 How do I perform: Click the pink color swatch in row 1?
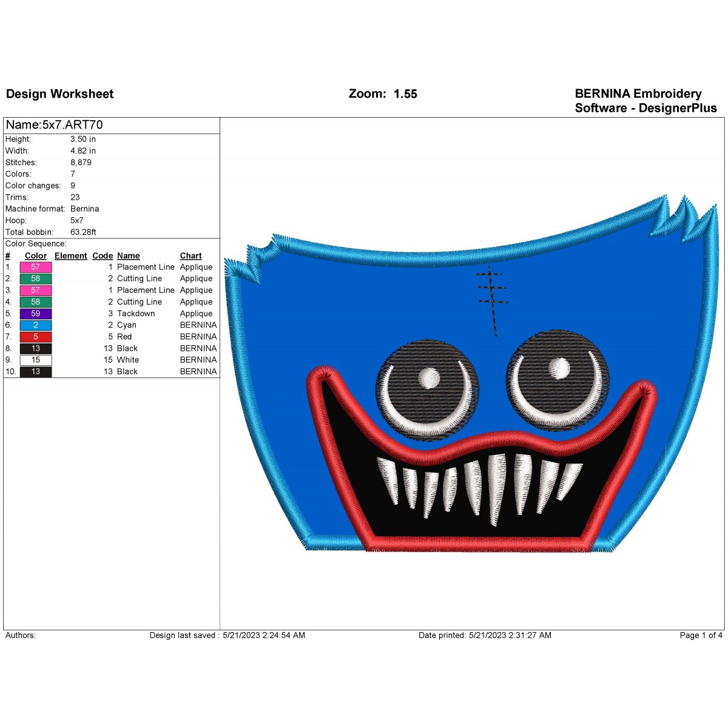[36, 267]
